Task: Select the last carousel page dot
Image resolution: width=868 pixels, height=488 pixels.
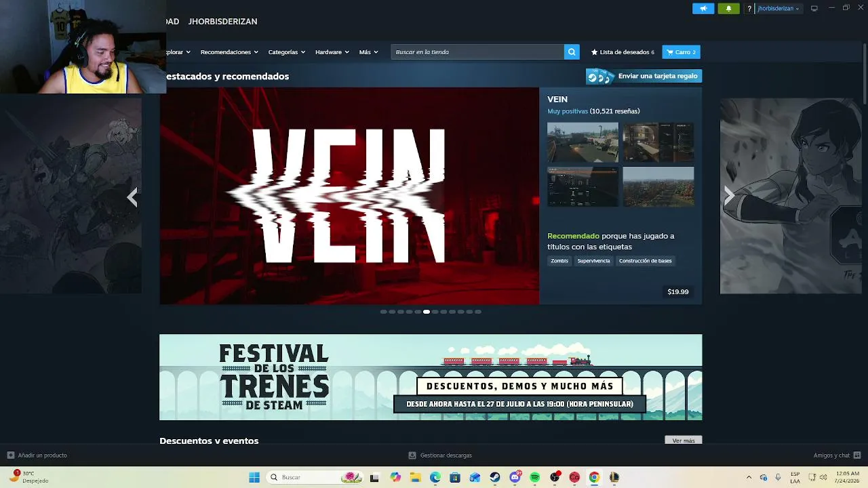Action: pos(478,312)
